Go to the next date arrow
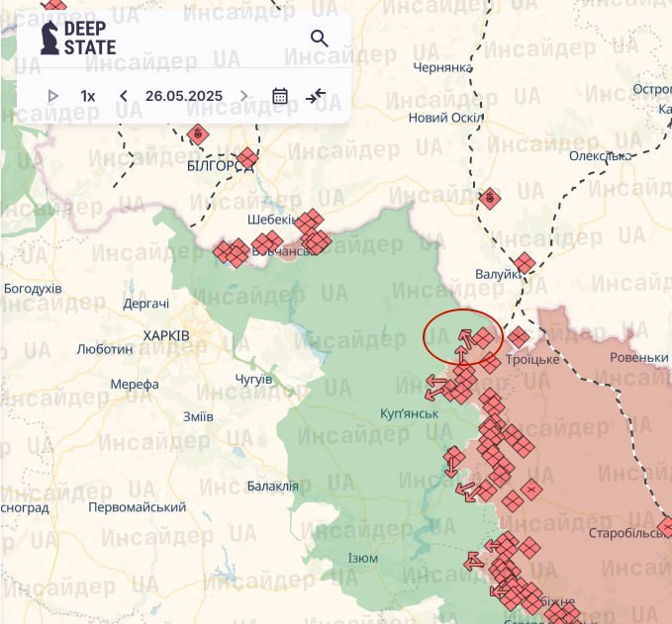 244,96
